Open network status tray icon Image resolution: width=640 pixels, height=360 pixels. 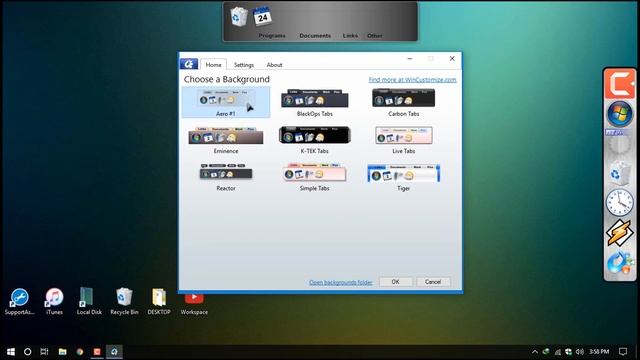[x=557, y=351]
